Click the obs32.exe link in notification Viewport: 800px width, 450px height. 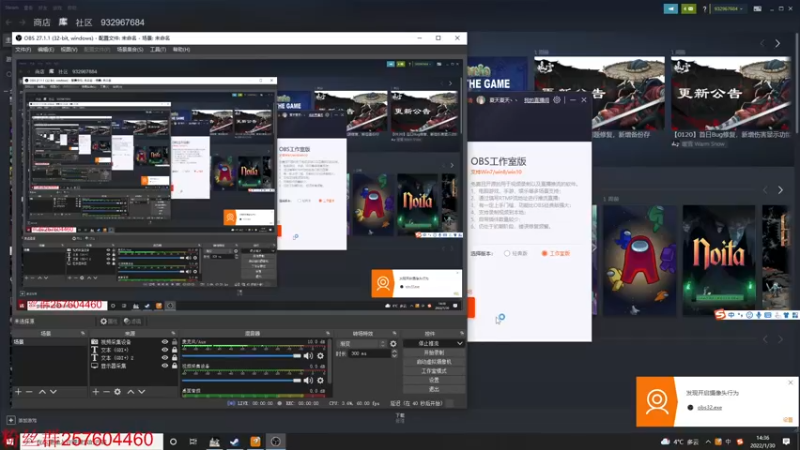click(710, 408)
